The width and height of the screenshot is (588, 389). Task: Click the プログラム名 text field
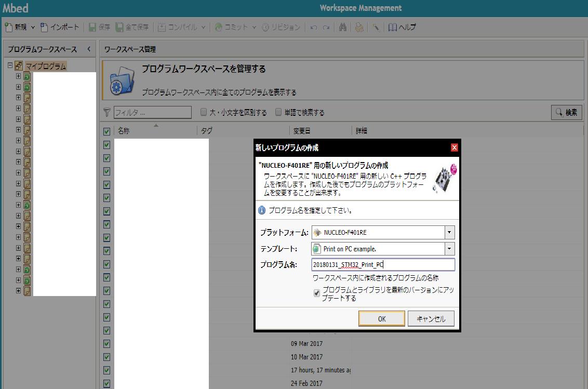coord(383,264)
